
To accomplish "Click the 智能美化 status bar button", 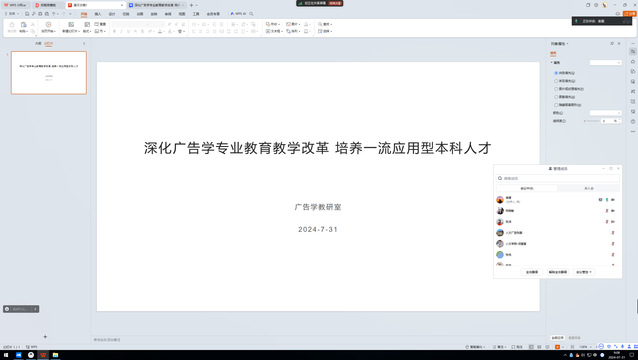I will pyautogui.click(x=475, y=347).
